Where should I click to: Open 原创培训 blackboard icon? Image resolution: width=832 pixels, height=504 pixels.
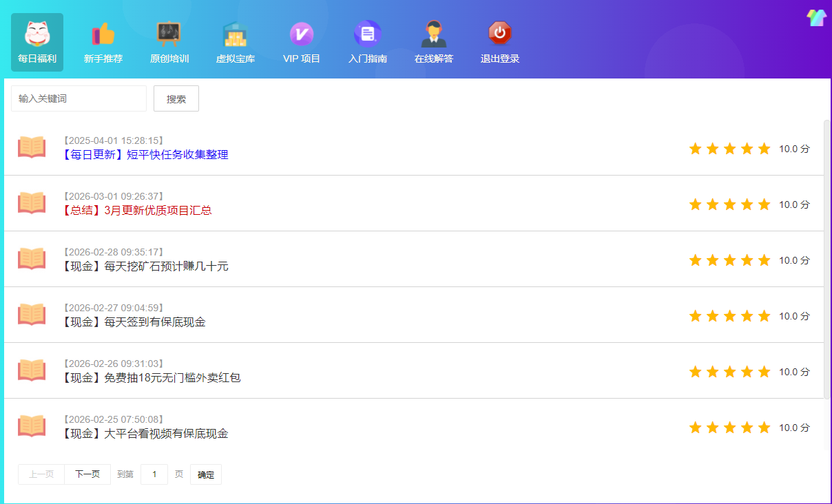click(x=169, y=34)
